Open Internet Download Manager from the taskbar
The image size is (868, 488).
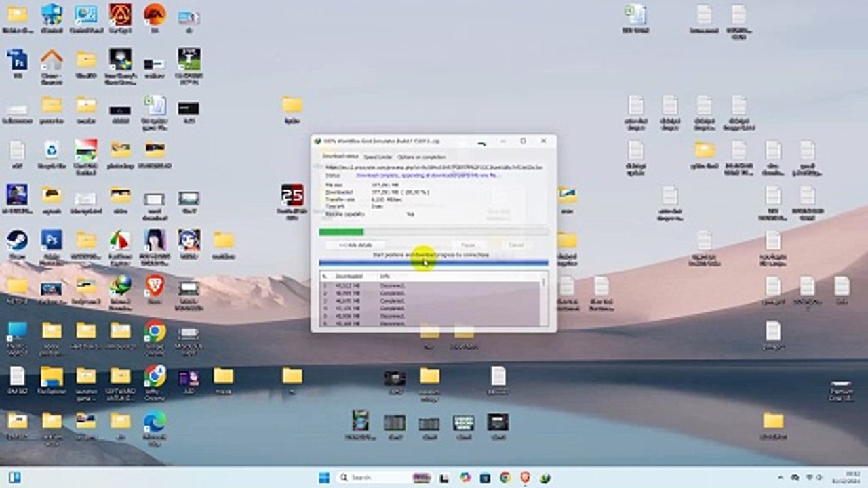pos(545,478)
